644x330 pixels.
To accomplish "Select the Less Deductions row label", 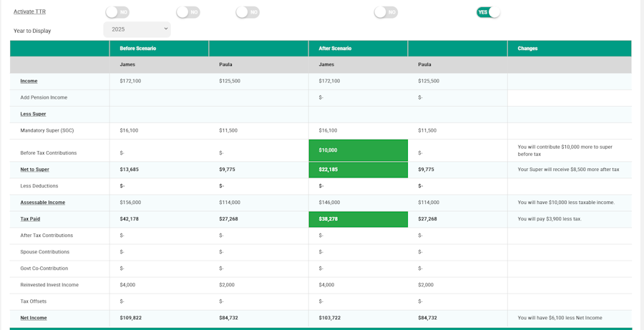I will (x=39, y=185).
